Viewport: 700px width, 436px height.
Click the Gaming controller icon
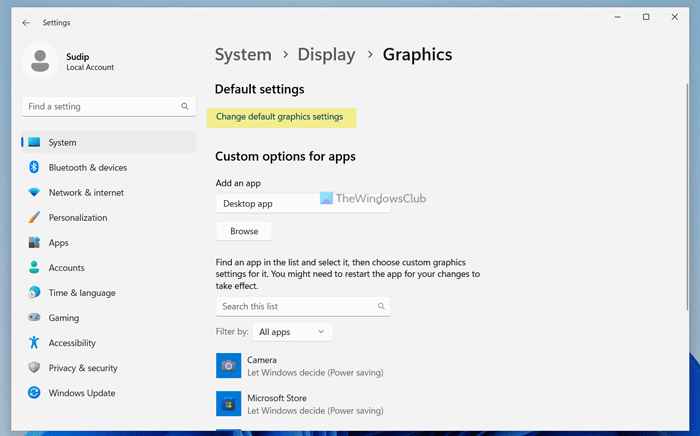tap(34, 317)
